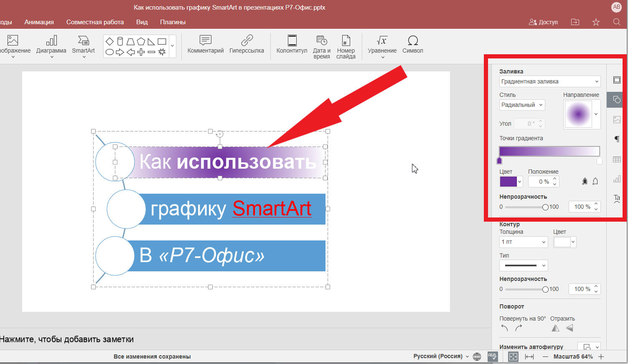The width and height of the screenshot is (628, 364).
Task: Open search with the magnifier icon
Action: pos(617,22)
